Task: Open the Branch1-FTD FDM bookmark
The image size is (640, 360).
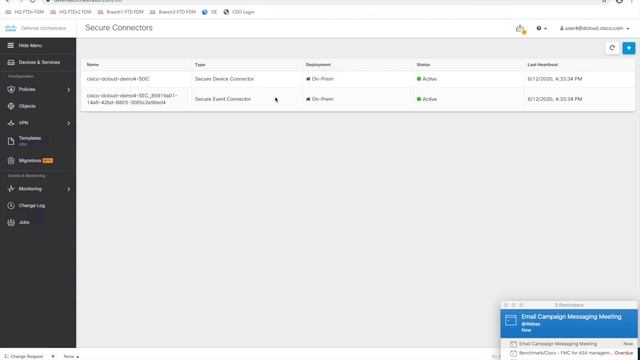Action: (121, 12)
